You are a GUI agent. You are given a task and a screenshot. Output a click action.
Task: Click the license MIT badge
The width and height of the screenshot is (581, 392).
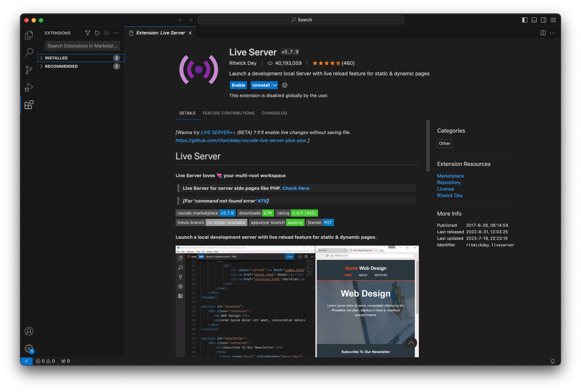[320, 222]
